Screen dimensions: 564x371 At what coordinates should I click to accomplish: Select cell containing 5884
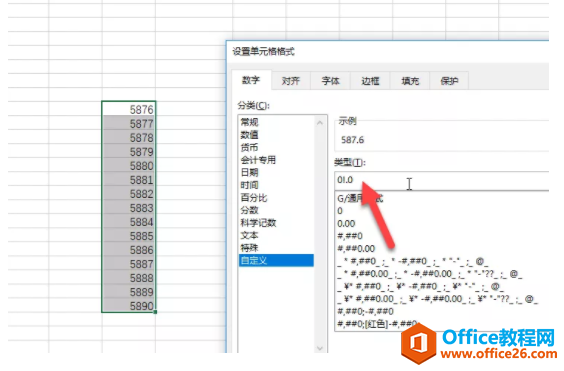[x=129, y=222]
